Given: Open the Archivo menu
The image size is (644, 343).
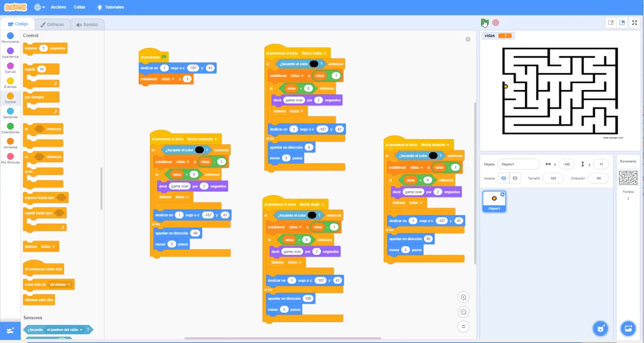Looking at the screenshot, I should click(x=58, y=7).
